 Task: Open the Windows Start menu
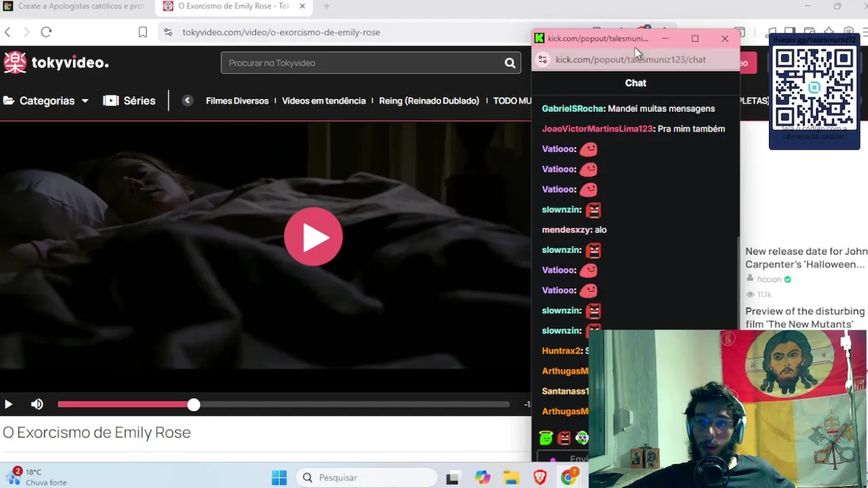click(279, 478)
